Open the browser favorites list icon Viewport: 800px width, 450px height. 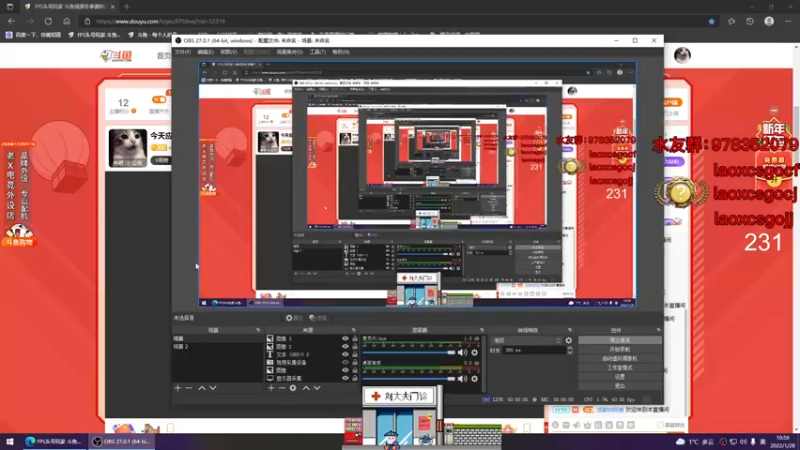[x=731, y=21]
